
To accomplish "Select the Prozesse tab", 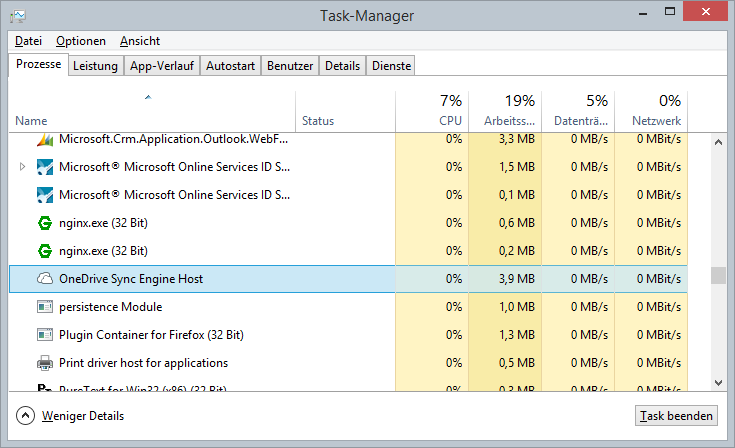I will 38,64.
